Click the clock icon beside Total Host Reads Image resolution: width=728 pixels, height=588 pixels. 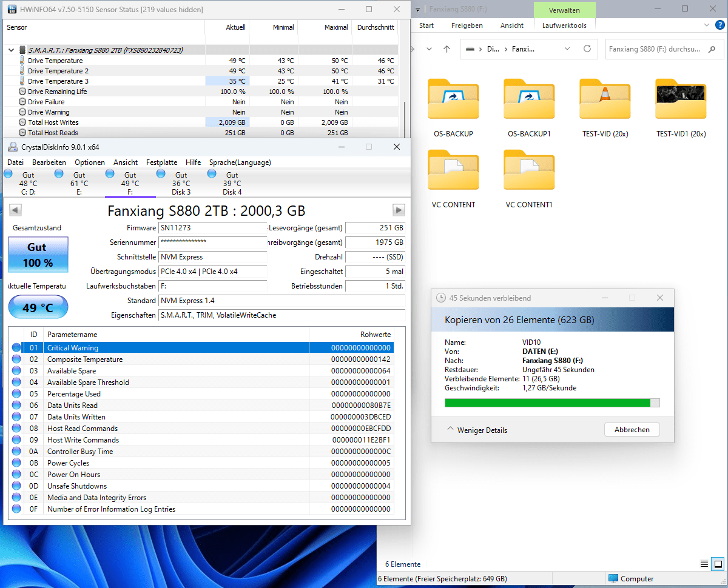22,133
